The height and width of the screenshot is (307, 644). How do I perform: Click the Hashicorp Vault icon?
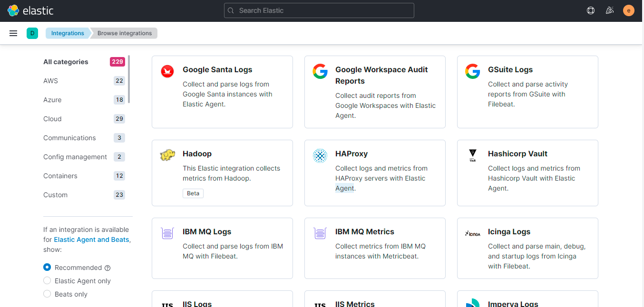[473, 155]
